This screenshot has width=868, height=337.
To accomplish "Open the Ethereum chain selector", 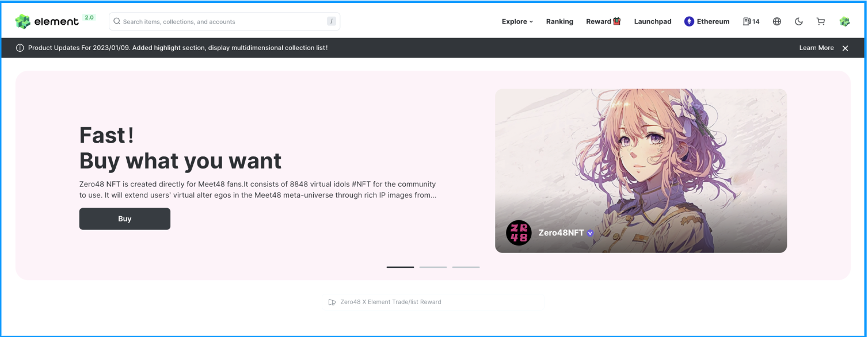I will pos(707,21).
